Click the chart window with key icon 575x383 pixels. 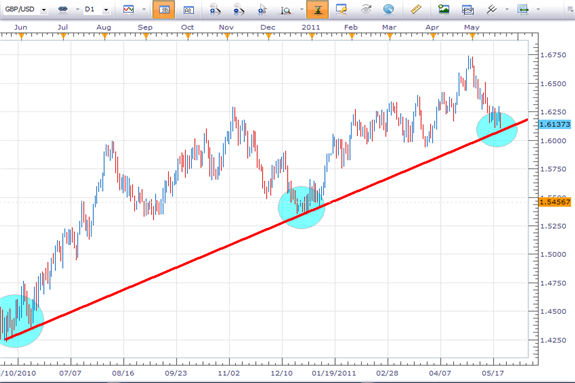[341, 9]
